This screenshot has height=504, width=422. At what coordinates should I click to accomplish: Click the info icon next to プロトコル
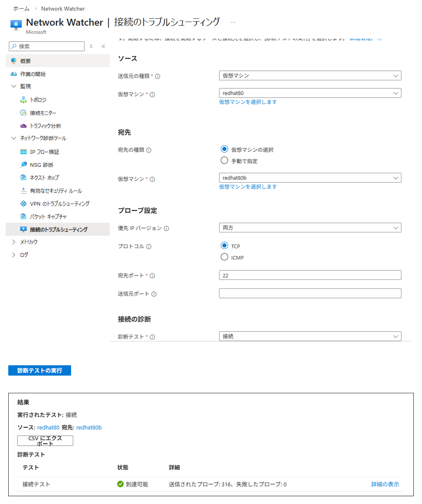149,246
